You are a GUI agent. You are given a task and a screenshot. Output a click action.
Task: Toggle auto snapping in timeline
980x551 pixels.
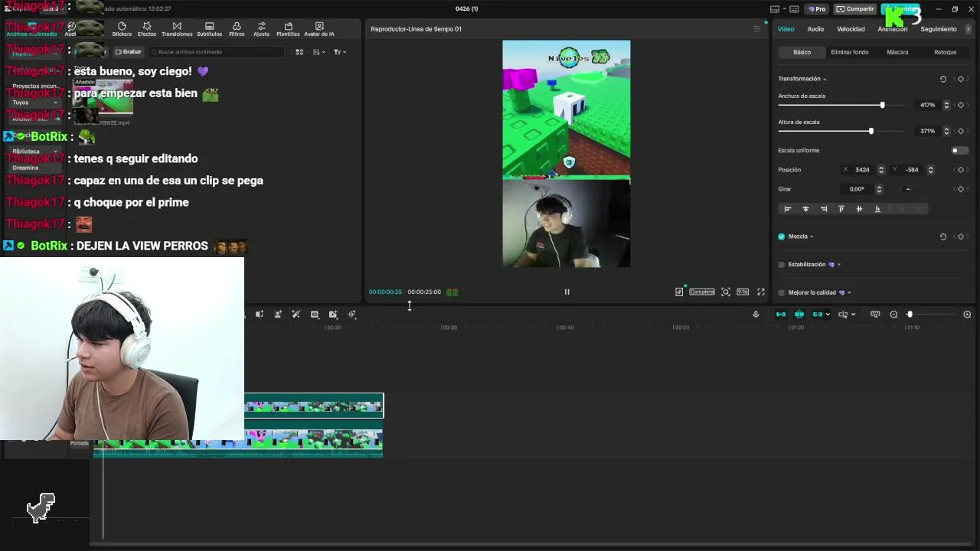799,315
